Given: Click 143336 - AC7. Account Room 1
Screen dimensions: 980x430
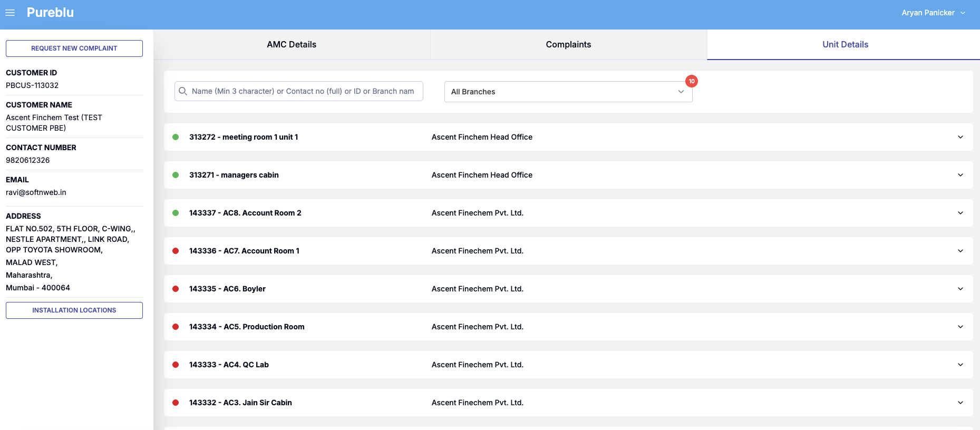Looking at the screenshot, I should pos(244,251).
